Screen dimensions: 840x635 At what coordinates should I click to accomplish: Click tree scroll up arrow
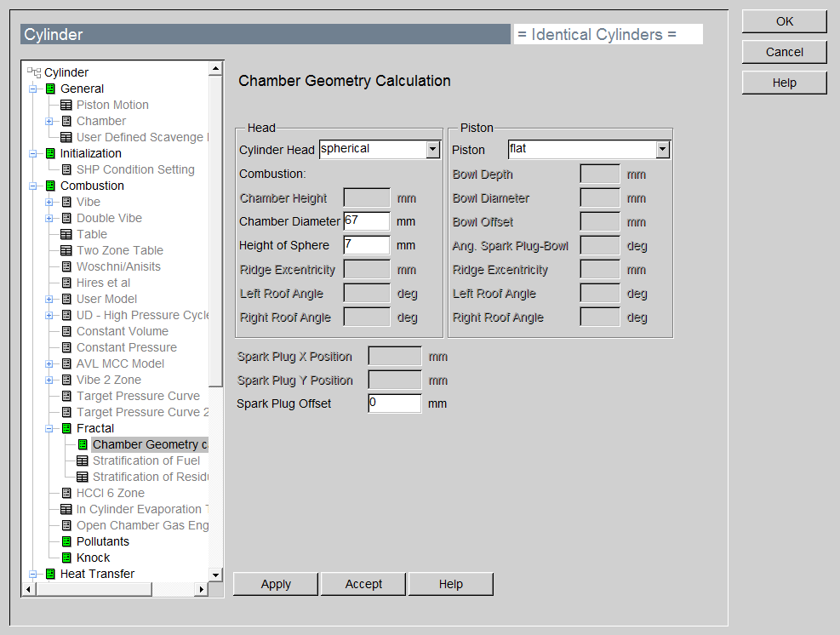click(x=216, y=68)
